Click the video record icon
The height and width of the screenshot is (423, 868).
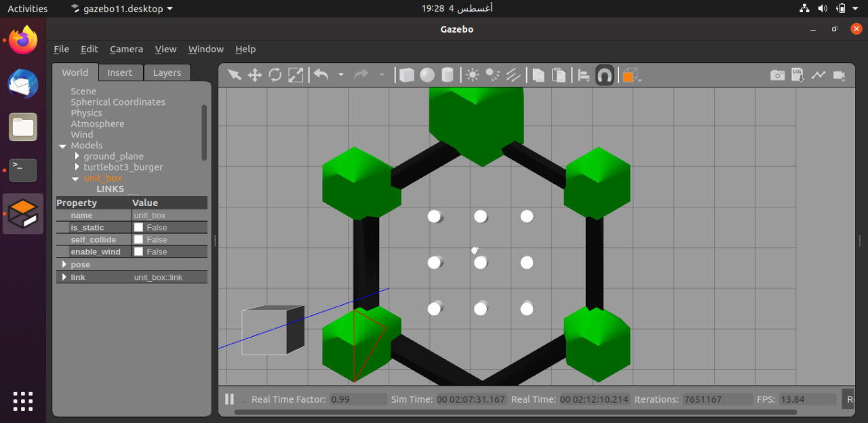(x=839, y=75)
